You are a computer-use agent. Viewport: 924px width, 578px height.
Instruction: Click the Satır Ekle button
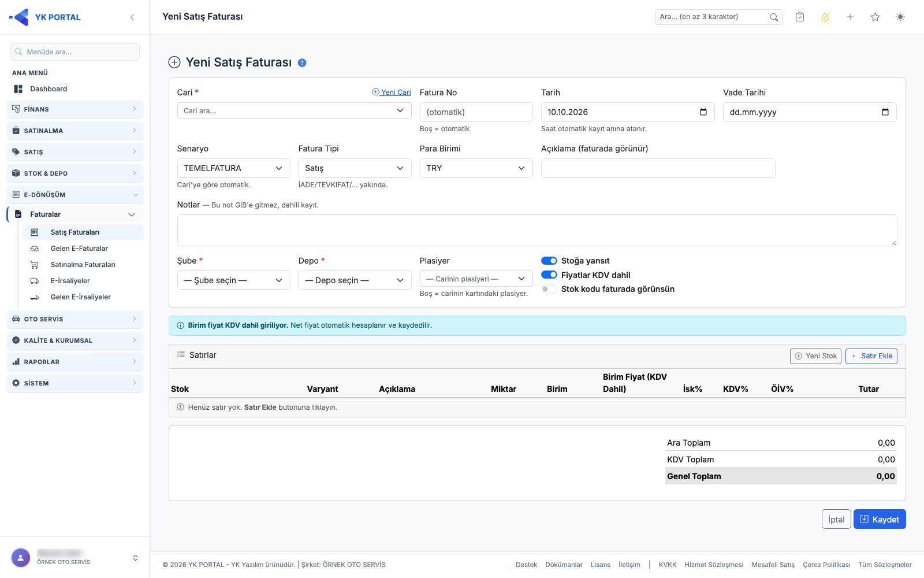(x=871, y=356)
